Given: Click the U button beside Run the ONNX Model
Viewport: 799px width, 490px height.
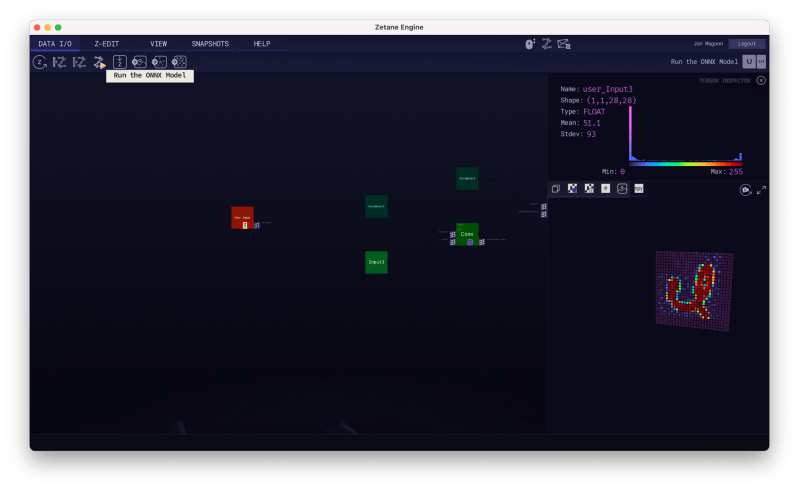Looking at the screenshot, I should pyautogui.click(x=749, y=62).
